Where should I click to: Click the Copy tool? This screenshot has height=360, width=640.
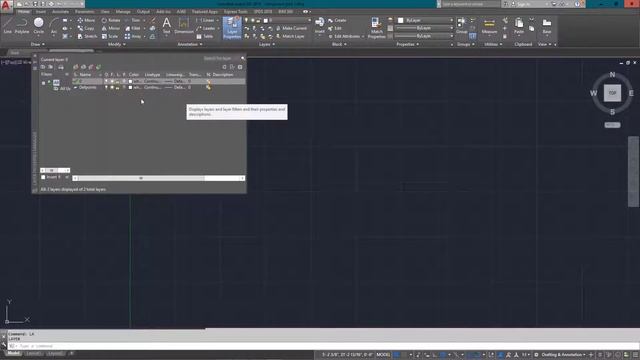coord(86,28)
